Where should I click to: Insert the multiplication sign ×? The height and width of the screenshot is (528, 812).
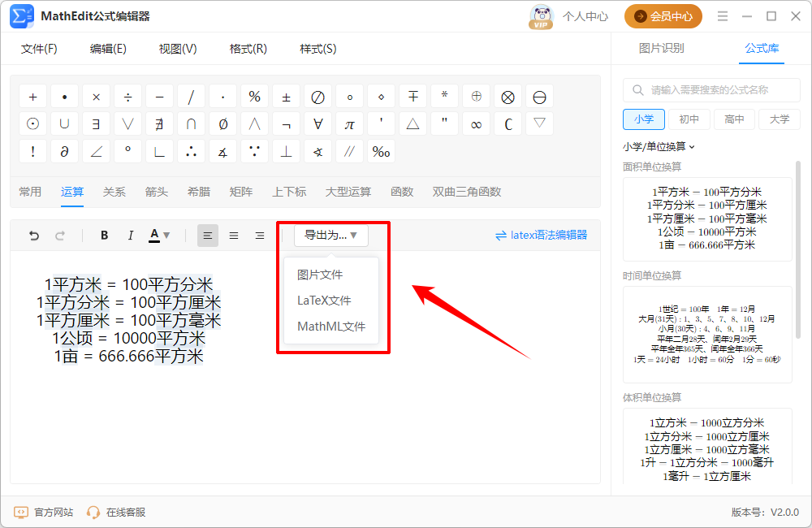pos(97,97)
